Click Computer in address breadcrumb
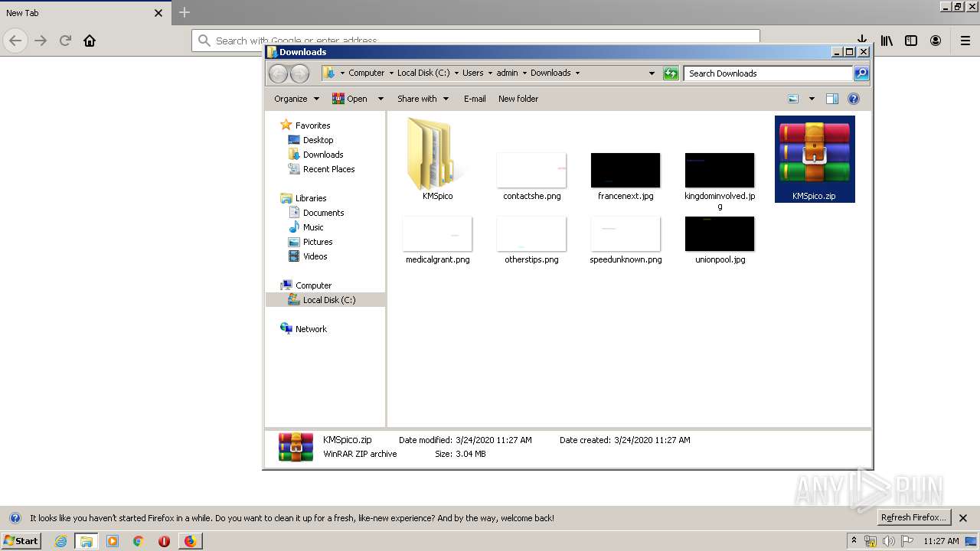 coord(366,73)
